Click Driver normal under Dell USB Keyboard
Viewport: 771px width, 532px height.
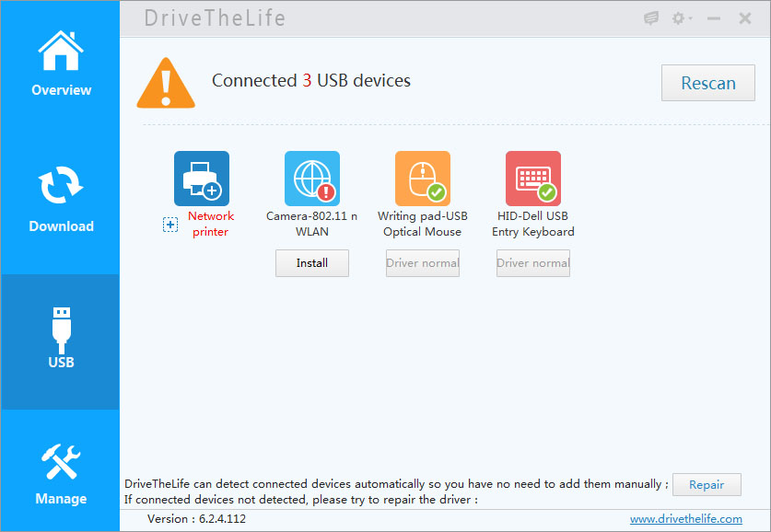point(533,263)
